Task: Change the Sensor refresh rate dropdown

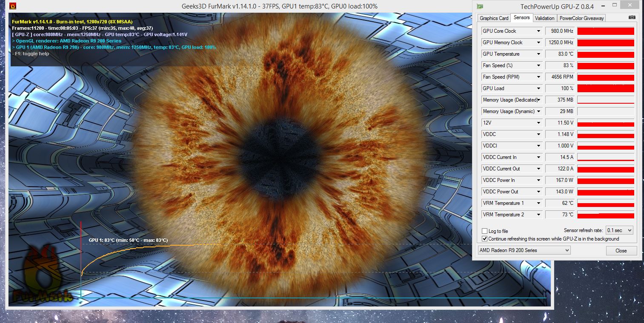Action: (x=619, y=230)
